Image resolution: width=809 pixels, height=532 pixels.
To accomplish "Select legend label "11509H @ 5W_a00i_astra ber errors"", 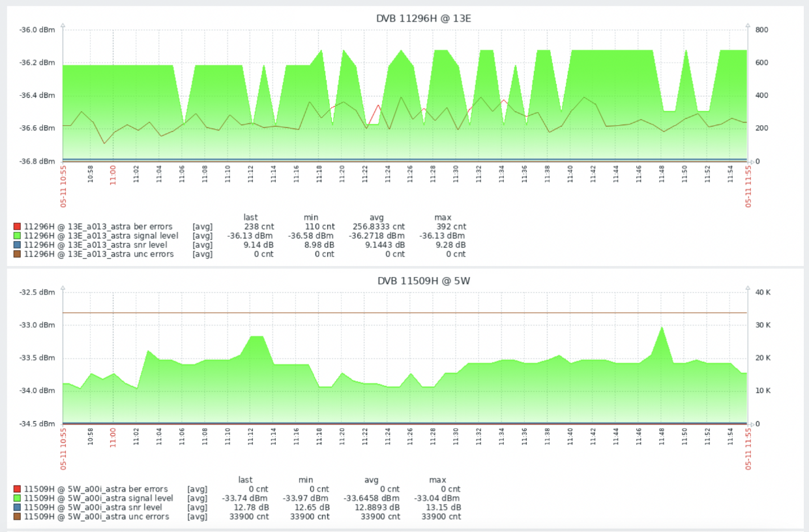I will (x=96, y=489).
